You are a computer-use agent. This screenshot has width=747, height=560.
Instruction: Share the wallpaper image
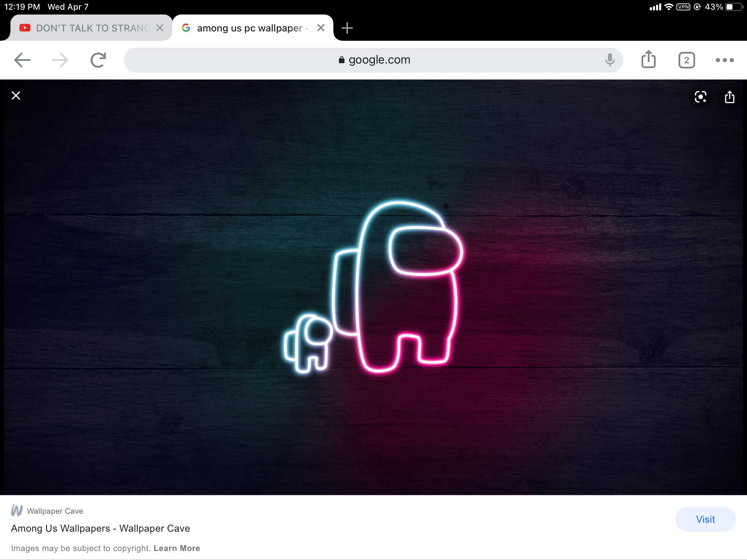729,97
